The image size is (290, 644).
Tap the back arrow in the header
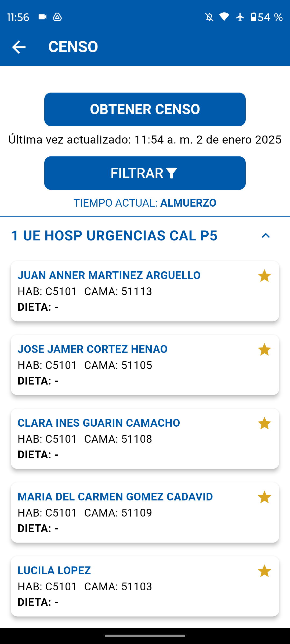(19, 47)
